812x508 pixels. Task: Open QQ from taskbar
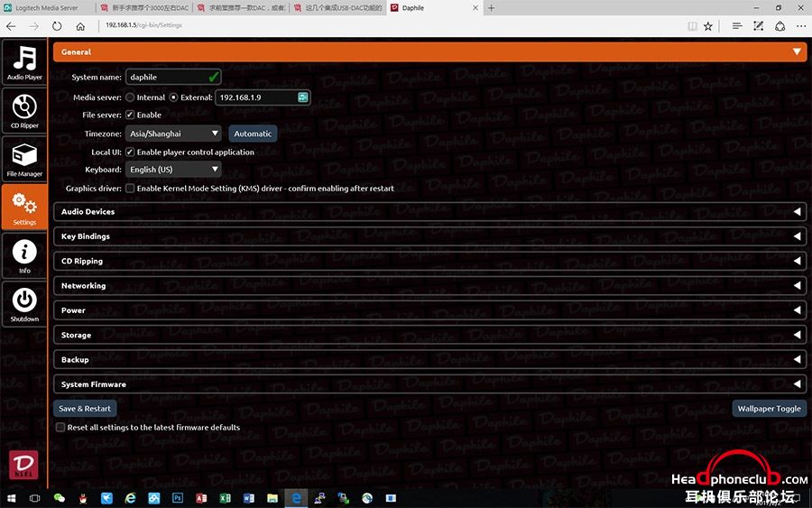pyautogui.click(x=83, y=498)
